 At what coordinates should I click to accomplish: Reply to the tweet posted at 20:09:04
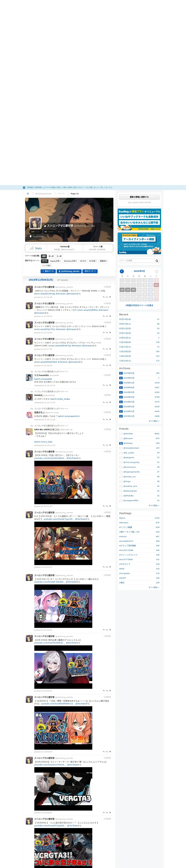(x=104, y=752)
